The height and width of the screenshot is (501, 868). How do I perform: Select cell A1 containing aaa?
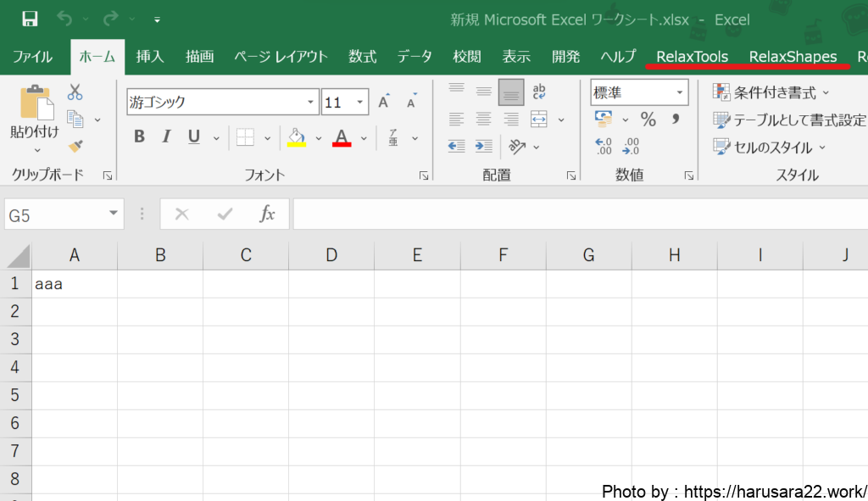(x=75, y=284)
